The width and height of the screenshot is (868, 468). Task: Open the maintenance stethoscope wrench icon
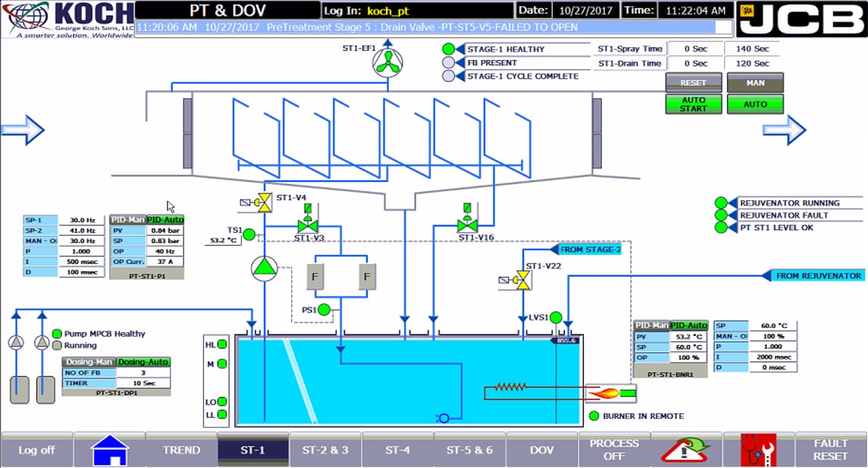759,451
